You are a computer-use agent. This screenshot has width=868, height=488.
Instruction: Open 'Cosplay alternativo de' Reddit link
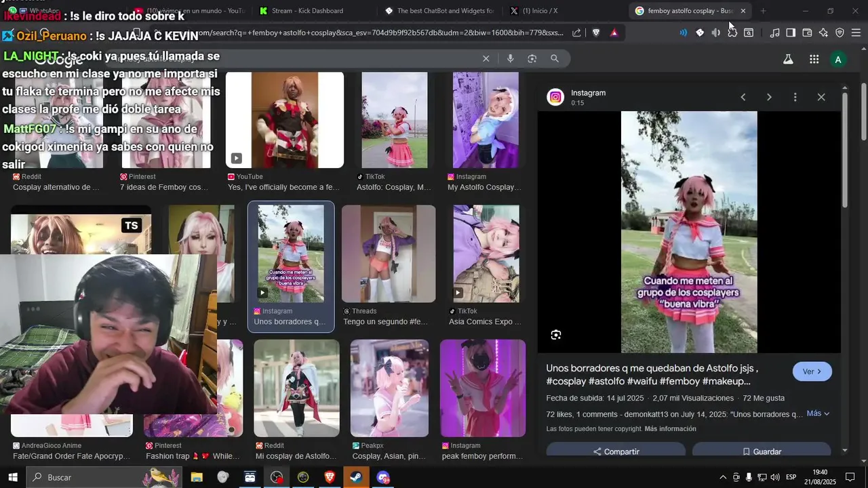tap(56, 187)
